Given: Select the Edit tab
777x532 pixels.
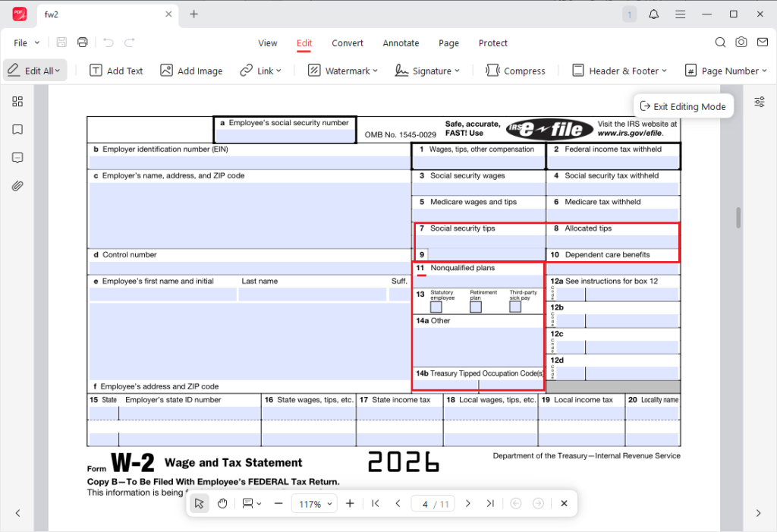Looking at the screenshot, I should [304, 43].
